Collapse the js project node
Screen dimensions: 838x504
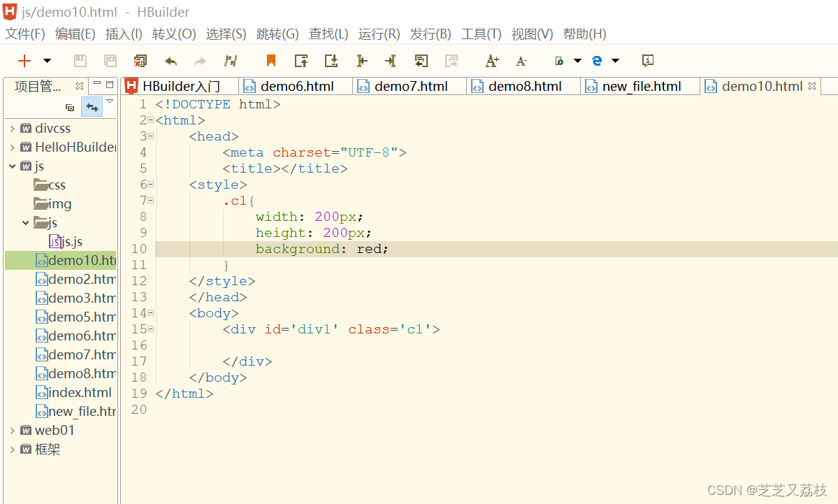point(12,166)
